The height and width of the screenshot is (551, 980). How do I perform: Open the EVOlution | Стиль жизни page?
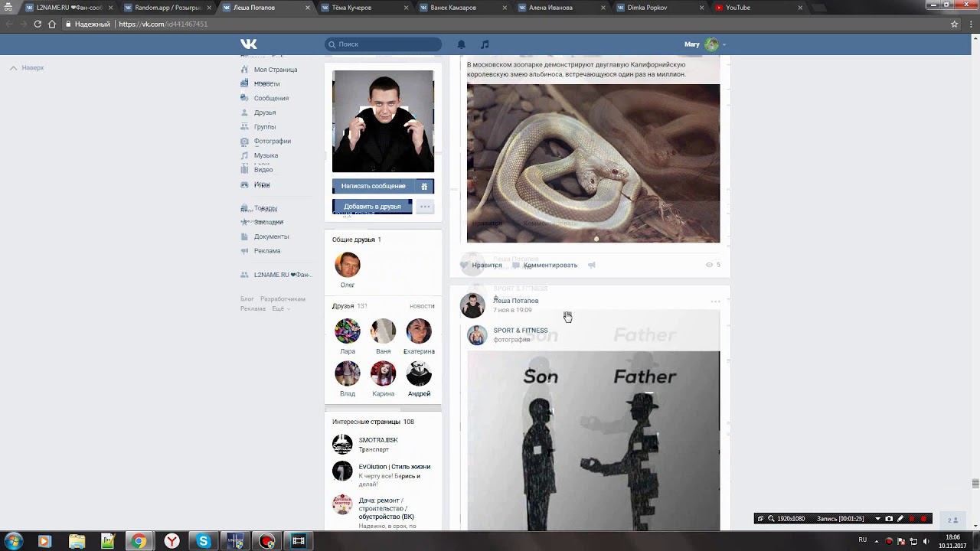[394, 467]
